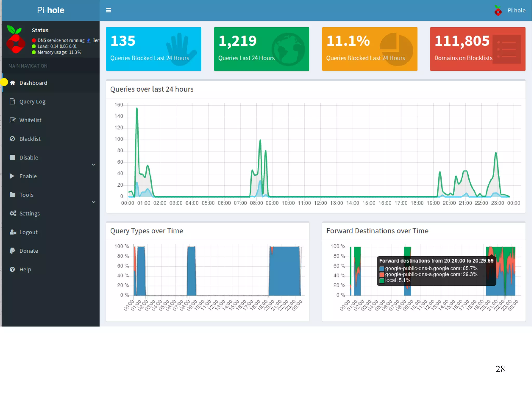Toggle the sidebar hamburger menu
532x399 pixels.
point(108,10)
